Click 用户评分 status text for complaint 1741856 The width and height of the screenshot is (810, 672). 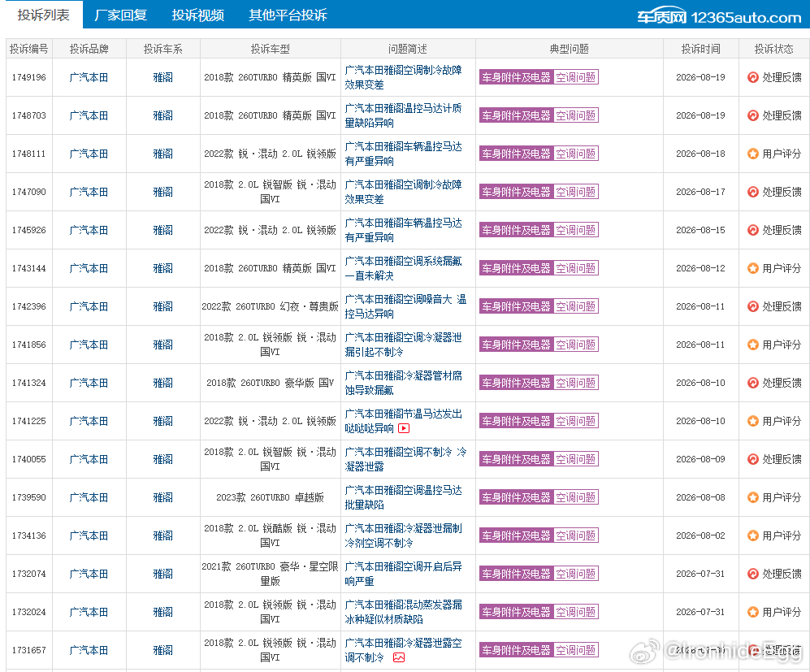[x=782, y=345]
